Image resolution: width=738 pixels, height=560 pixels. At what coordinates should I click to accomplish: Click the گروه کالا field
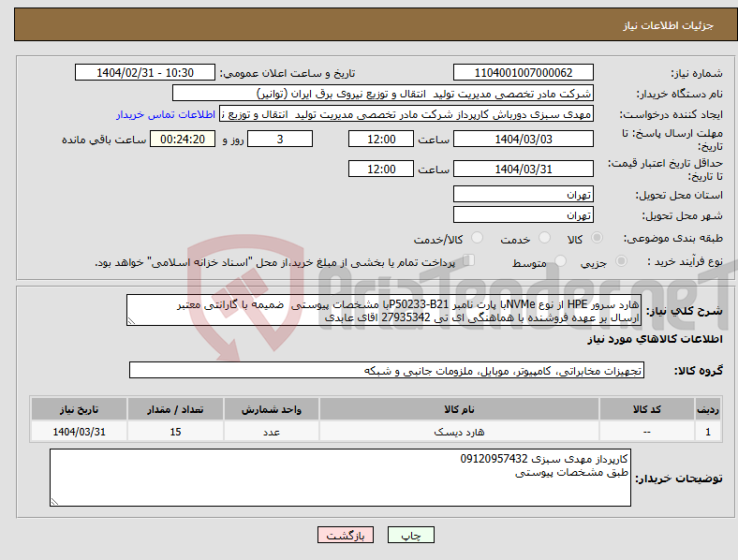click(387, 370)
